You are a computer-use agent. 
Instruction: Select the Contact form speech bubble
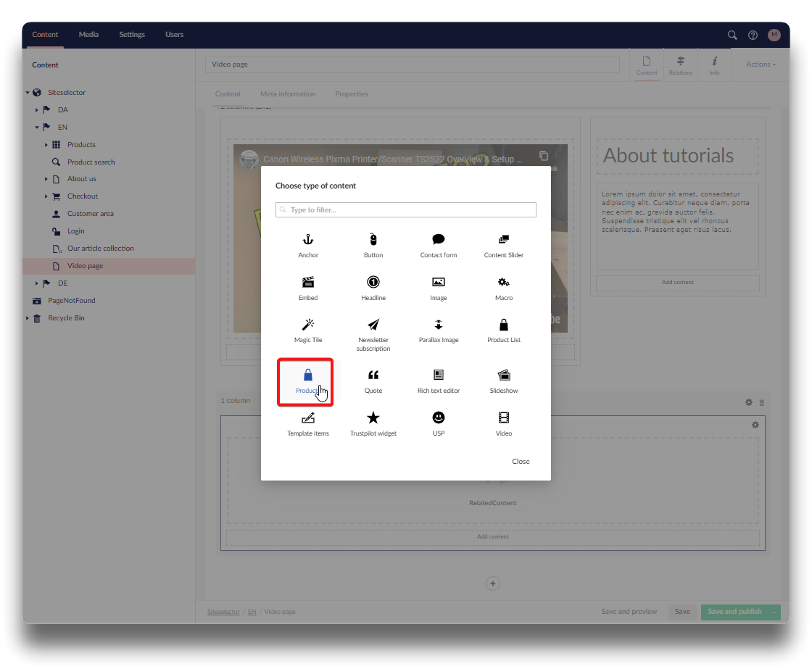coord(439,240)
